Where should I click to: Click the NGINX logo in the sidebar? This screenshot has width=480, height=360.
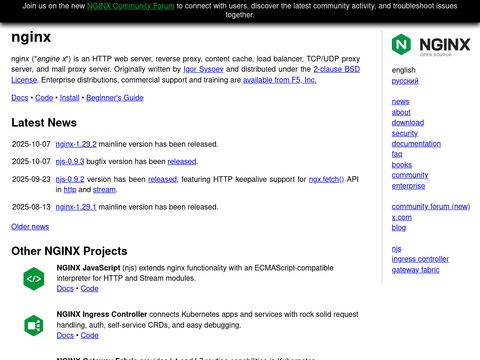coord(431,45)
